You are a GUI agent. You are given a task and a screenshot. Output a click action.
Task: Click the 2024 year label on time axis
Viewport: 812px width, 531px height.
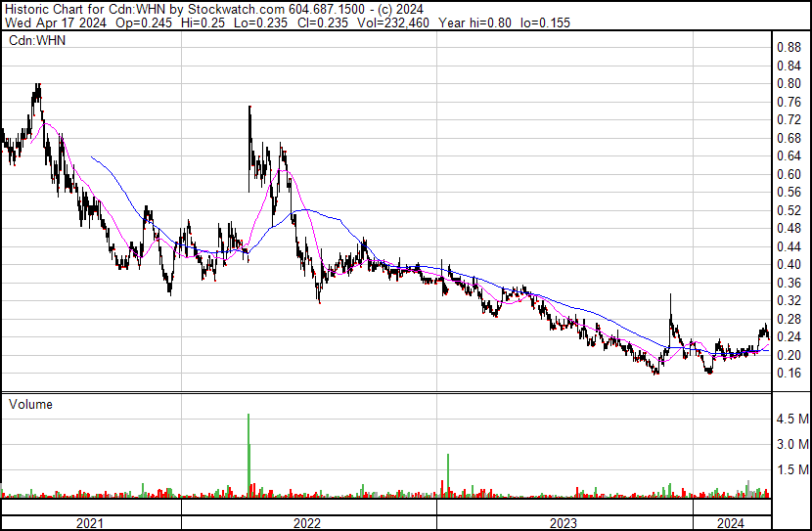click(x=731, y=523)
